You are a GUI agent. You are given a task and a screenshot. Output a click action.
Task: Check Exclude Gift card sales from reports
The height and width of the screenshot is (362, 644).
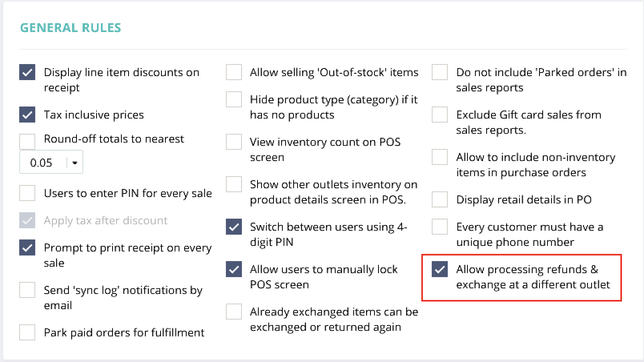[x=440, y=115]
